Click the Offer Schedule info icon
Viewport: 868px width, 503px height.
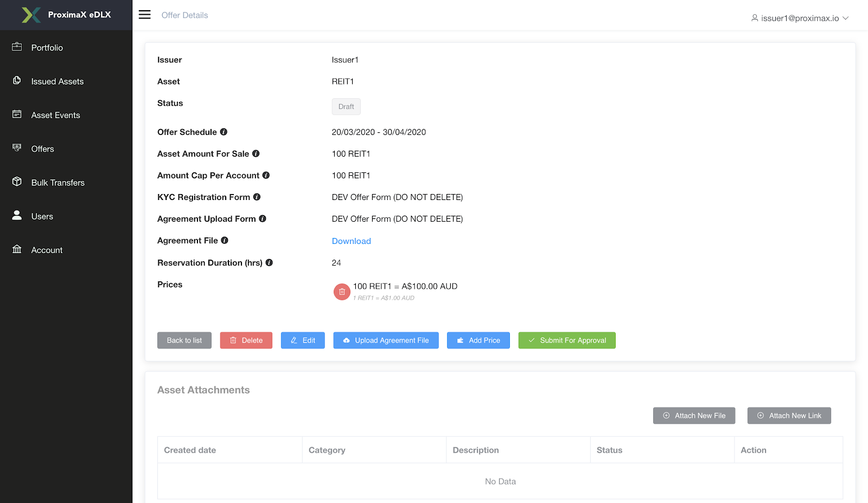pos(224,132)
